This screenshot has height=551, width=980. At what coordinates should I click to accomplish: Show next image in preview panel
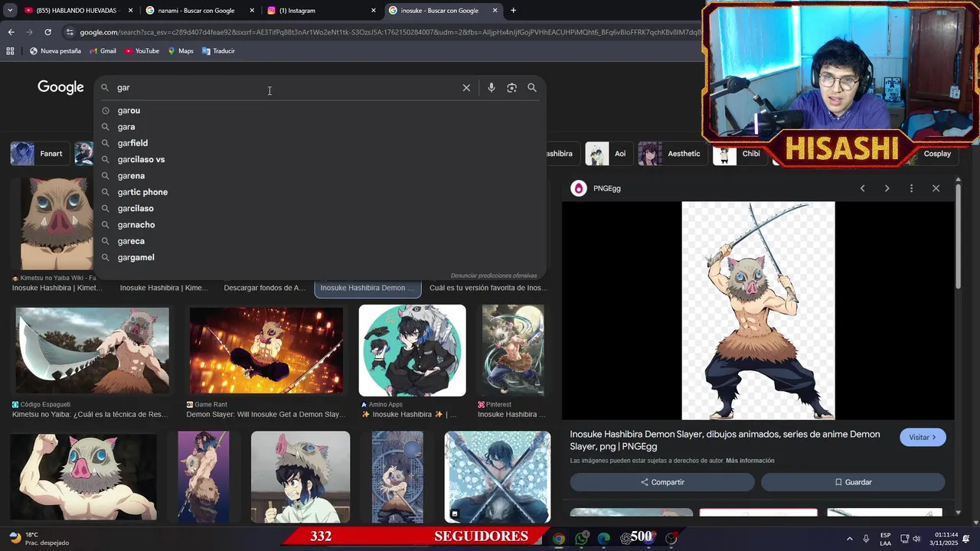pyautogui.click(x=887, y=188)
